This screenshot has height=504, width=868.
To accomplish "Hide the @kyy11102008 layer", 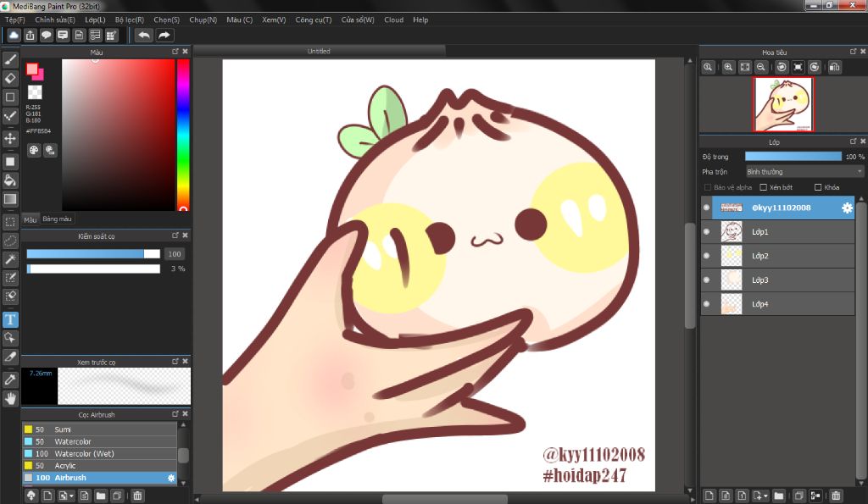I will pyautogui.click(x=707, y=208).
